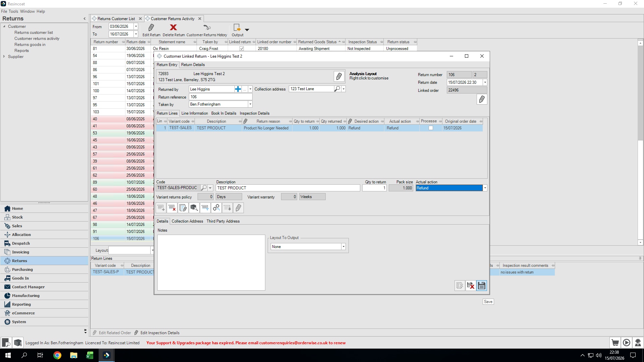Open the Book In Details tab
The width and height of the screenshot is (644, 362).
click(224, 113)
